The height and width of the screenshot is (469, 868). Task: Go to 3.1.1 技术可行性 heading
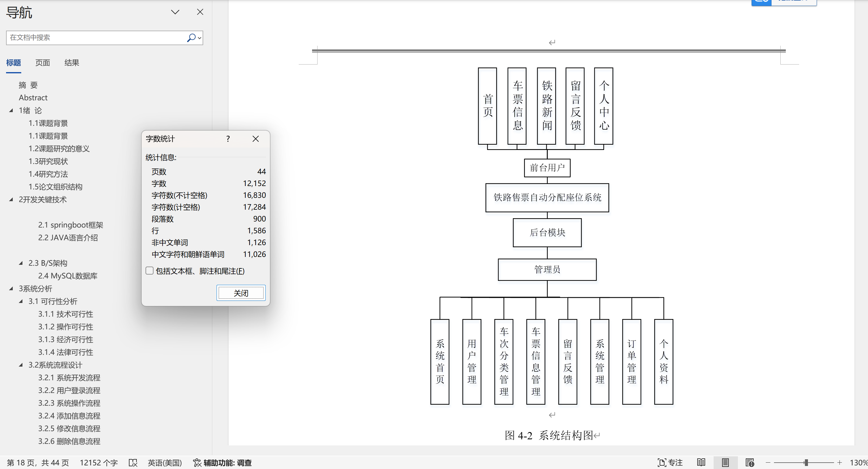66,314
